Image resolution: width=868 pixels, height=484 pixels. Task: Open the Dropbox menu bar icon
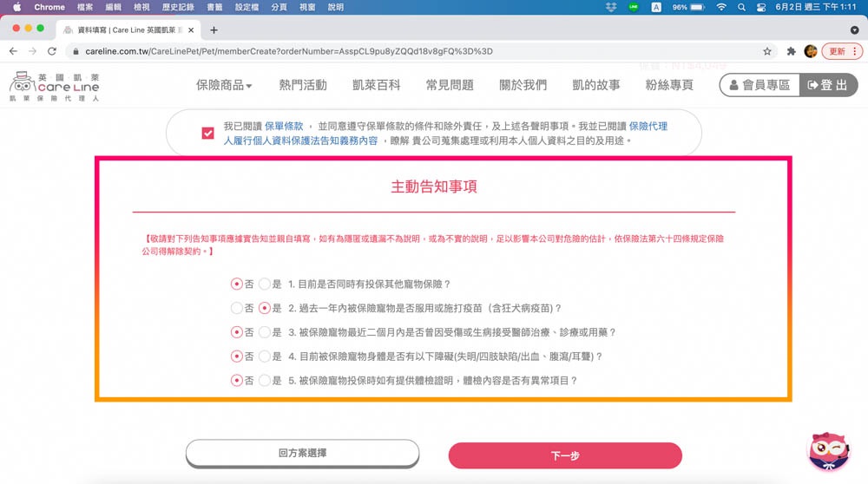click(611, 7)
